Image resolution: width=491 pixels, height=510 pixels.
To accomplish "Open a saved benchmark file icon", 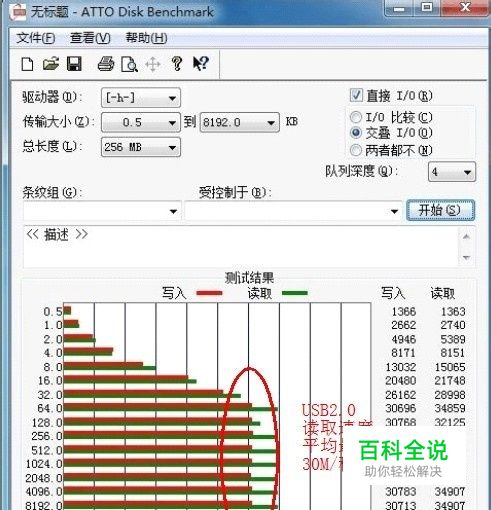I will click(x=51, y=64).
